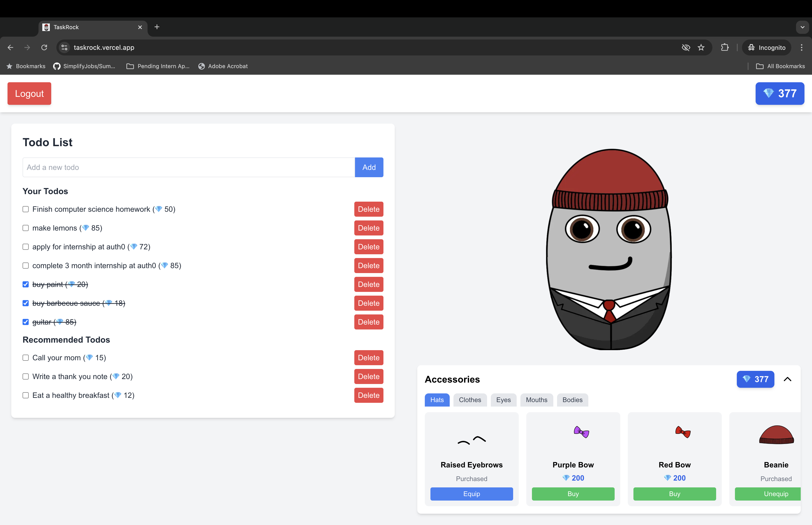This screenshot has width=812, height=525.
Task: Check 'Call your mom' recommended todo
Action: [x=26, y=358]
